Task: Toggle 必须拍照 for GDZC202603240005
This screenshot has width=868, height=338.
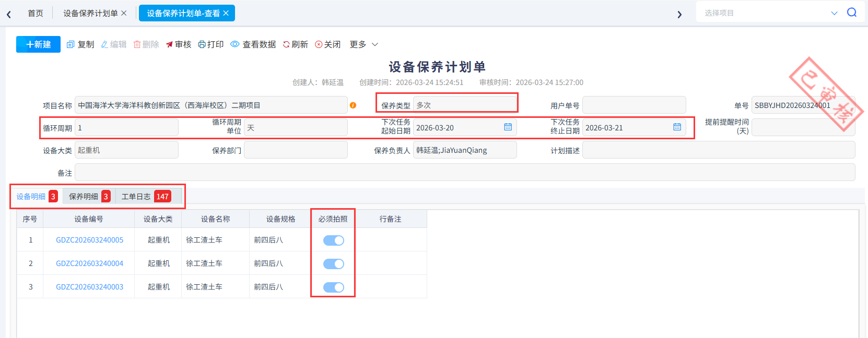Action: point(333,240)
